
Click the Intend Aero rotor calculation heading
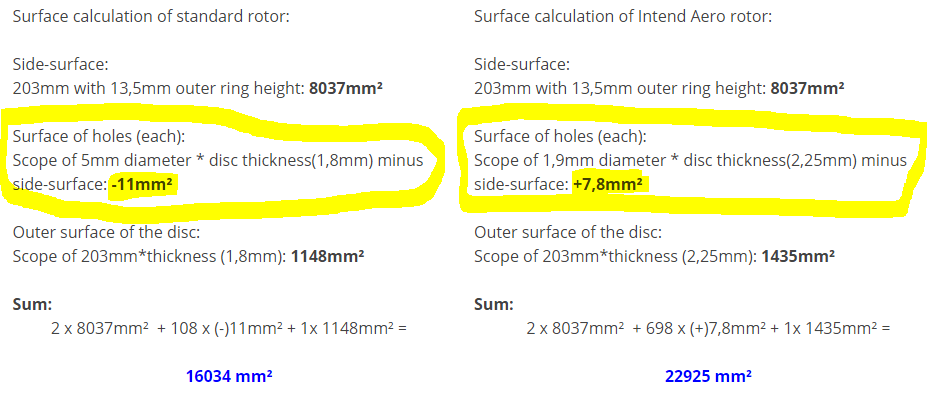click(x=623, y=17)
